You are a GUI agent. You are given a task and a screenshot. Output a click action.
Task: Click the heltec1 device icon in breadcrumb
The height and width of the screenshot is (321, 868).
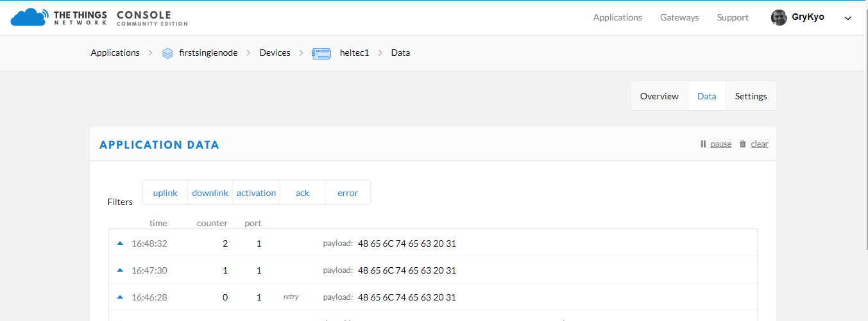(321, 53)
